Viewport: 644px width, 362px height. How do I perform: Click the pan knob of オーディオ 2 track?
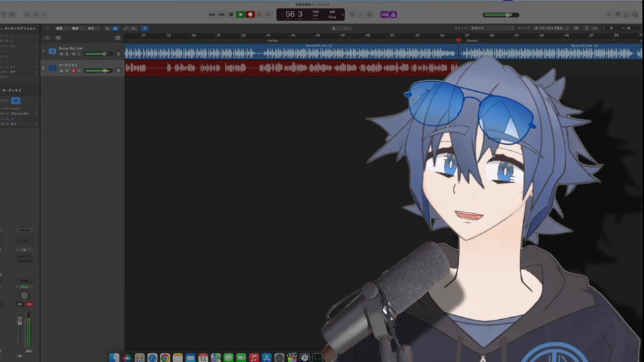tap(118, 70)
